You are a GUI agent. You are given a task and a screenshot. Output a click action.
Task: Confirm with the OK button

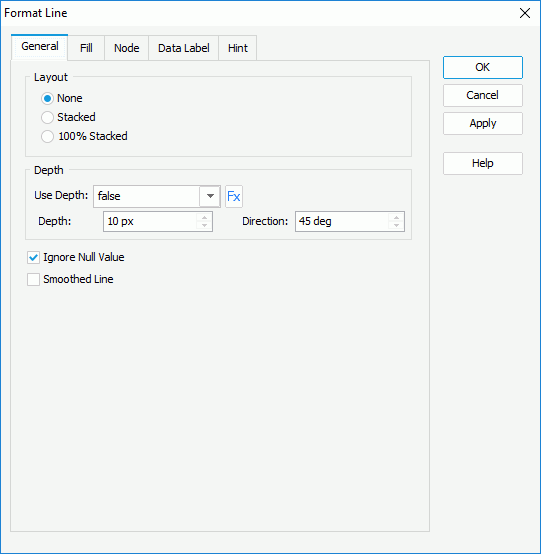pos(483,67)
